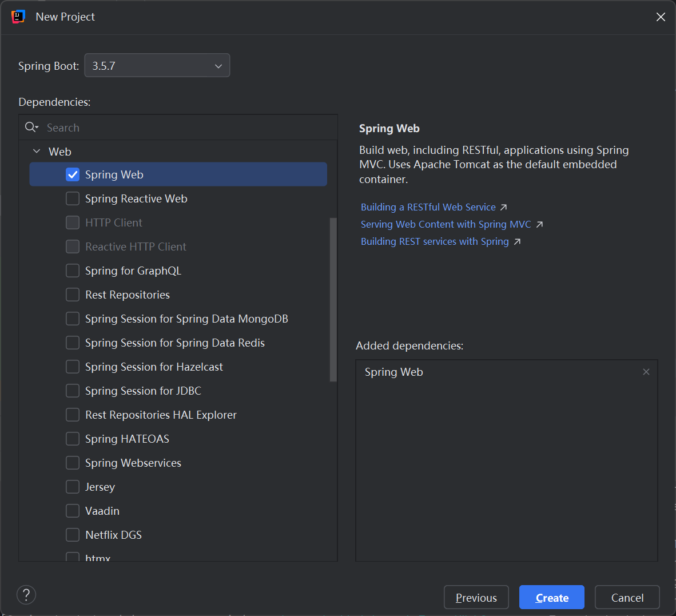Select the Web category tree row

point(178,152)
